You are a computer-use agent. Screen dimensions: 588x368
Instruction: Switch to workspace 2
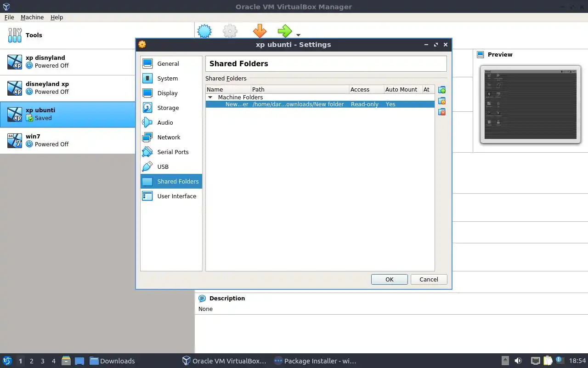pos(31,361)
